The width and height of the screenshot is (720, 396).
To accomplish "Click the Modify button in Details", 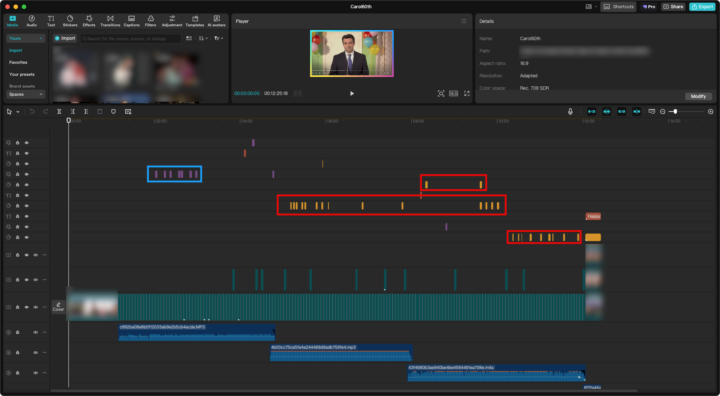I will 698,96.
